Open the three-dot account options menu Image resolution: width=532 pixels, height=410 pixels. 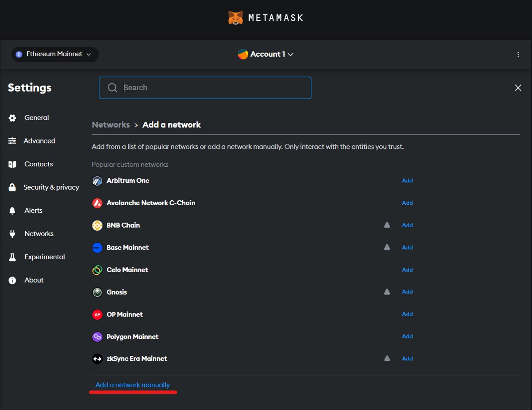pyautogui.click(x=518, y=55)
